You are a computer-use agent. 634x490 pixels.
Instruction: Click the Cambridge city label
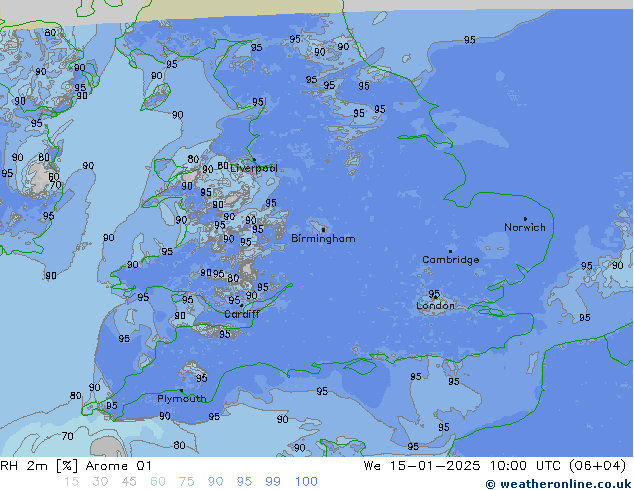450,260
